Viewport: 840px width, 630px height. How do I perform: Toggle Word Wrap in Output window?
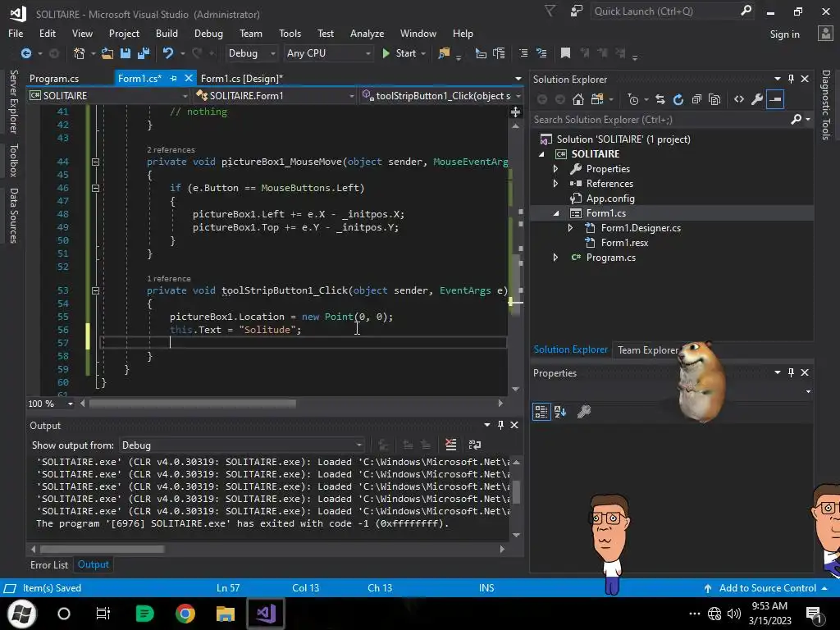(x=475, y=445)
